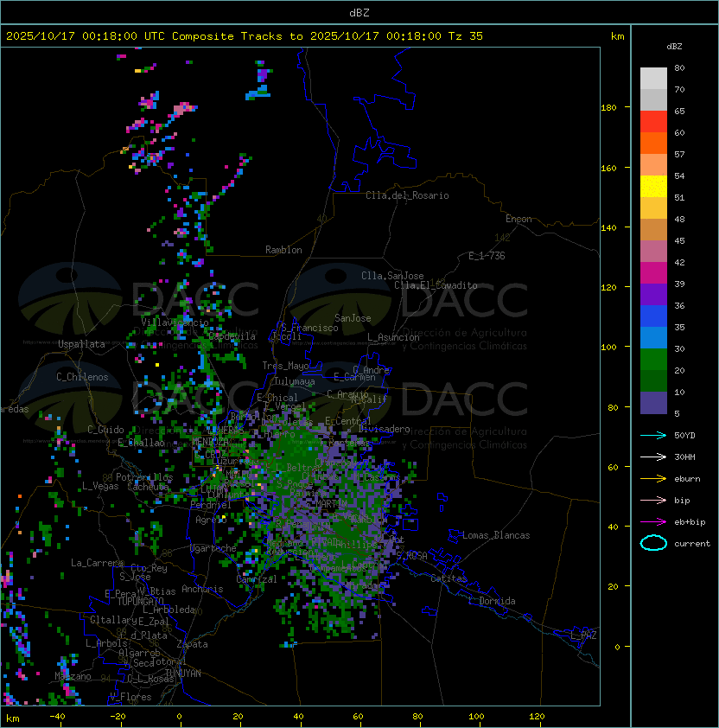Click the magenta eb+bip arrow legend icon
Screen dimensions: 719x728
point(653,522)
